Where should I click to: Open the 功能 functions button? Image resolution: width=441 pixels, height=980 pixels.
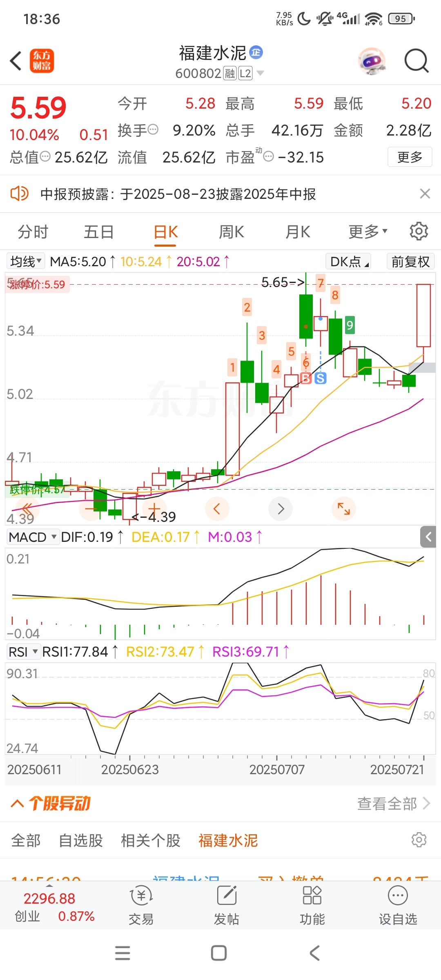tap(312, 905)
